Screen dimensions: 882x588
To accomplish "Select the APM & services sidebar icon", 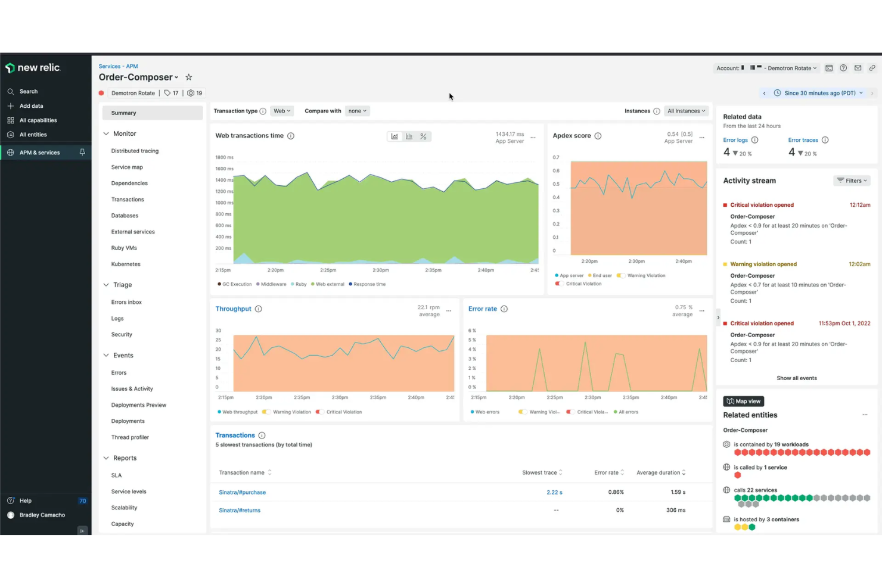I will [10, 152].
